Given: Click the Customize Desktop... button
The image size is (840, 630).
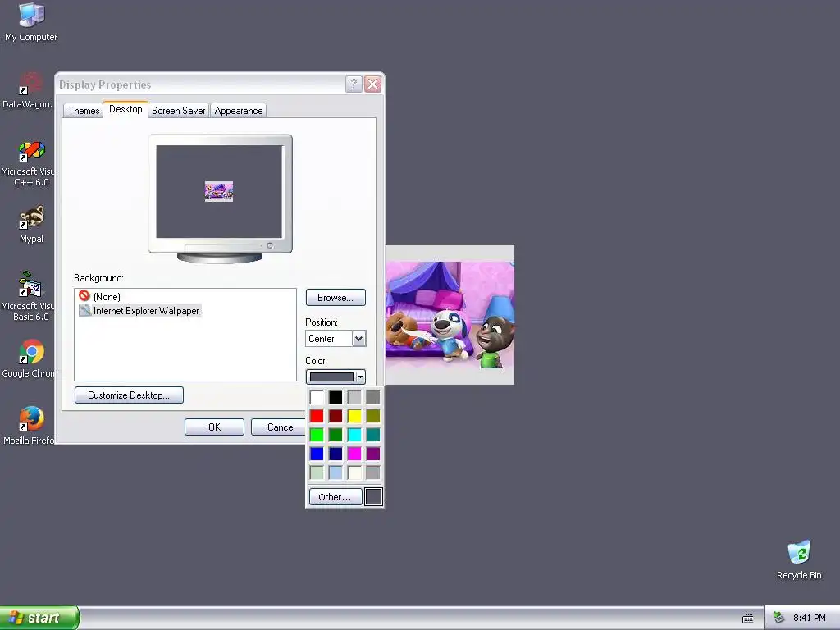Looking at the screenshot, I should click(129, 395).
